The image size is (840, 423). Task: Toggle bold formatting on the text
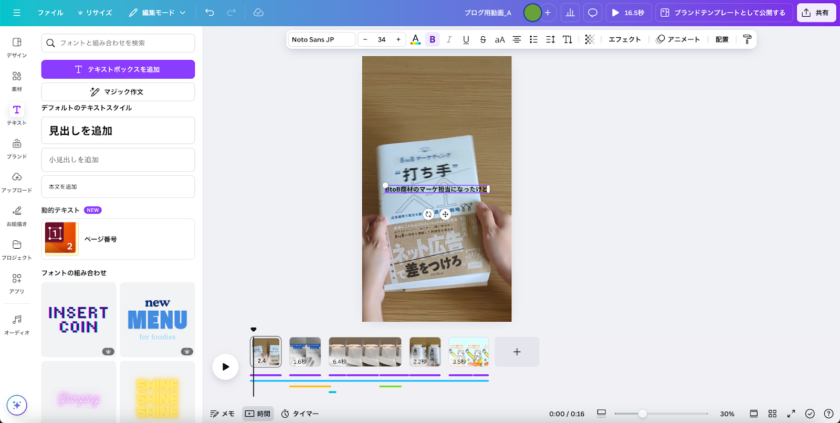(432, 40)
